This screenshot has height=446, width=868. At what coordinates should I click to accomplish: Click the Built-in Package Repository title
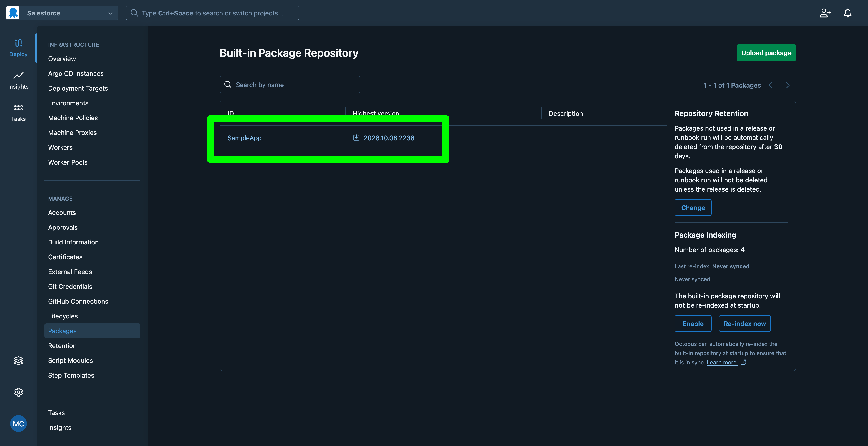pyautogui.click(x=289, y=53)
